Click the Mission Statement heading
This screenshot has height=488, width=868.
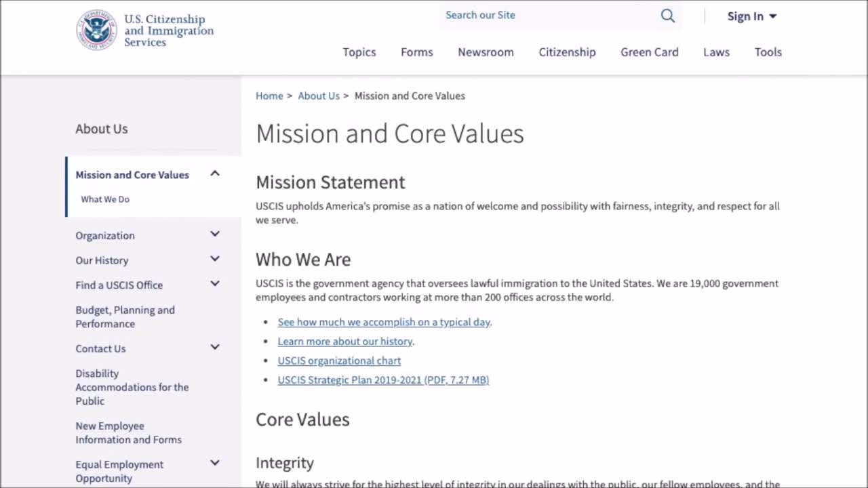(330, 182)
